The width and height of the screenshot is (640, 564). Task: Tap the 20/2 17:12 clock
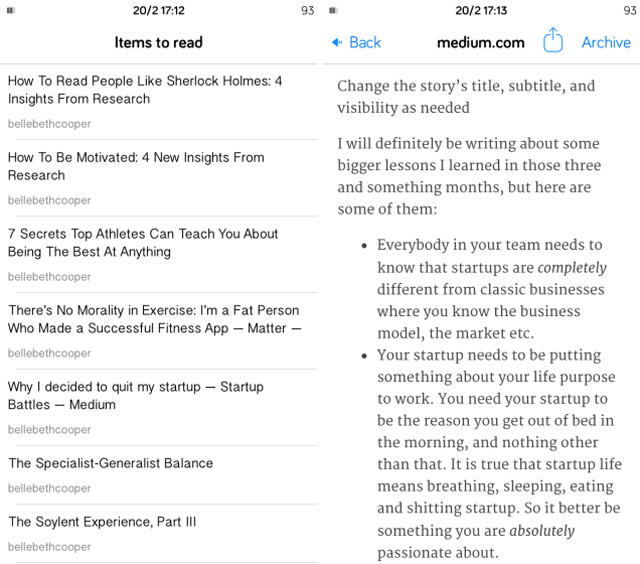[158, 10]
